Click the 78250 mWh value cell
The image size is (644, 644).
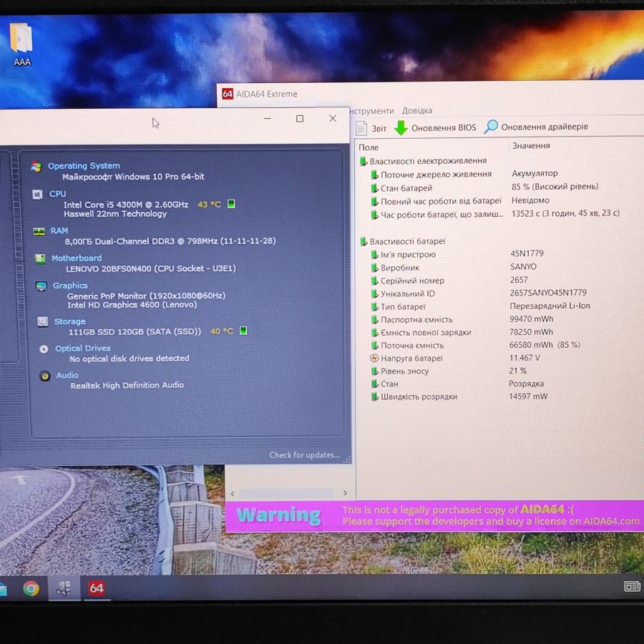pos(531,332)
